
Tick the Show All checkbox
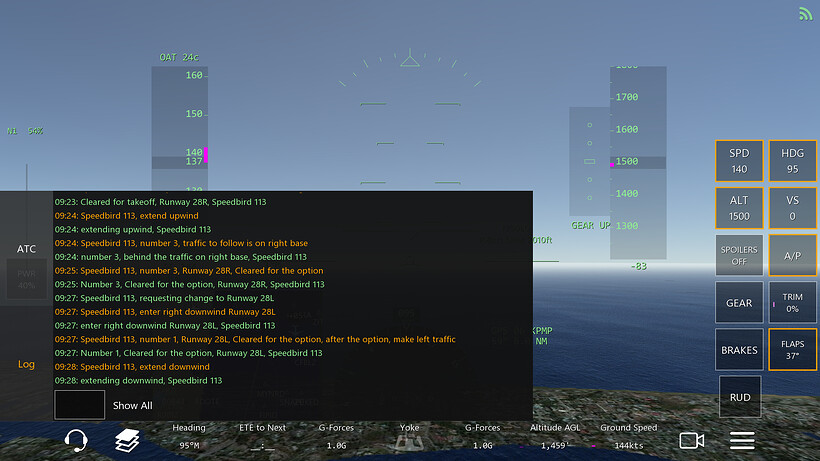[x=79, y=405]
